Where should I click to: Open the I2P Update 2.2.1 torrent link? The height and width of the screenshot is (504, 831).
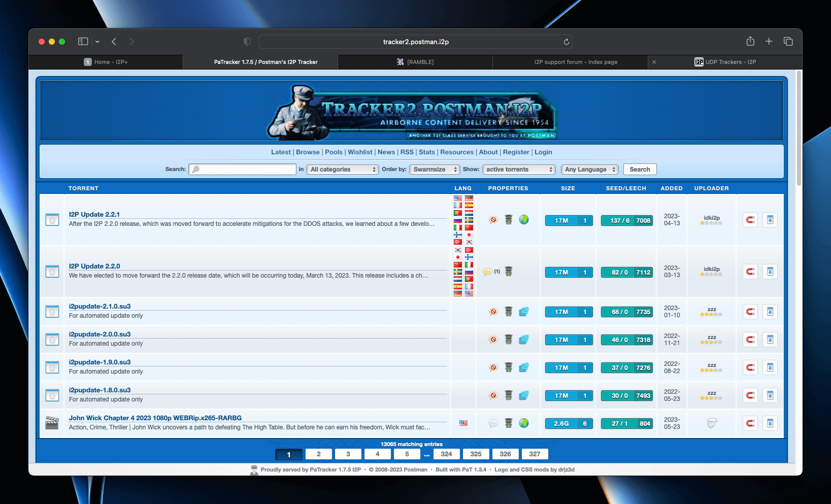coord(94,215)
